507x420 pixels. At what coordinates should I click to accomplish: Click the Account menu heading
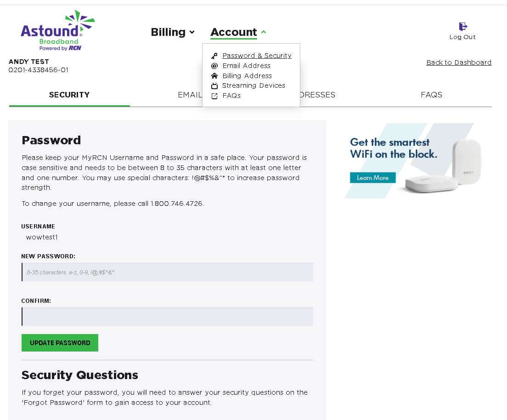coord(233,32)
